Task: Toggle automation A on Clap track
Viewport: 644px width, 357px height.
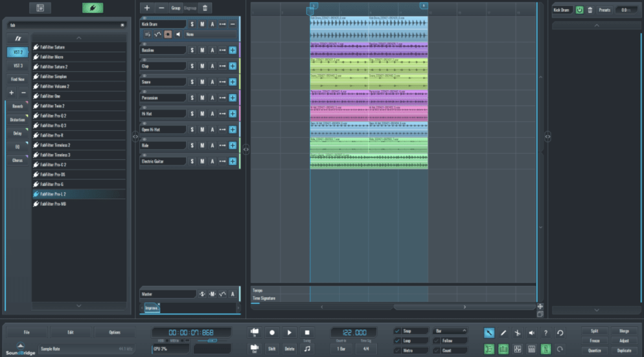Action: click(x=212, y=66)
